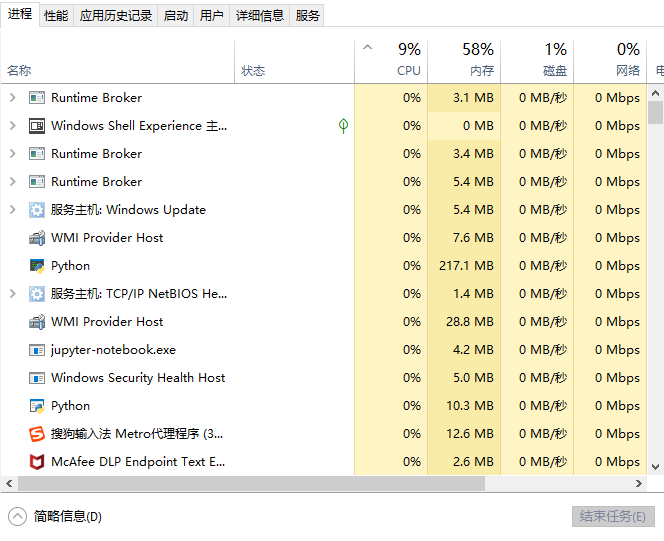Image resolution: width=664 pixels, height=541 pixels.
Task: Sort by the 9% CPU column header
Action: pyautogui.click(x=391, y=62)
